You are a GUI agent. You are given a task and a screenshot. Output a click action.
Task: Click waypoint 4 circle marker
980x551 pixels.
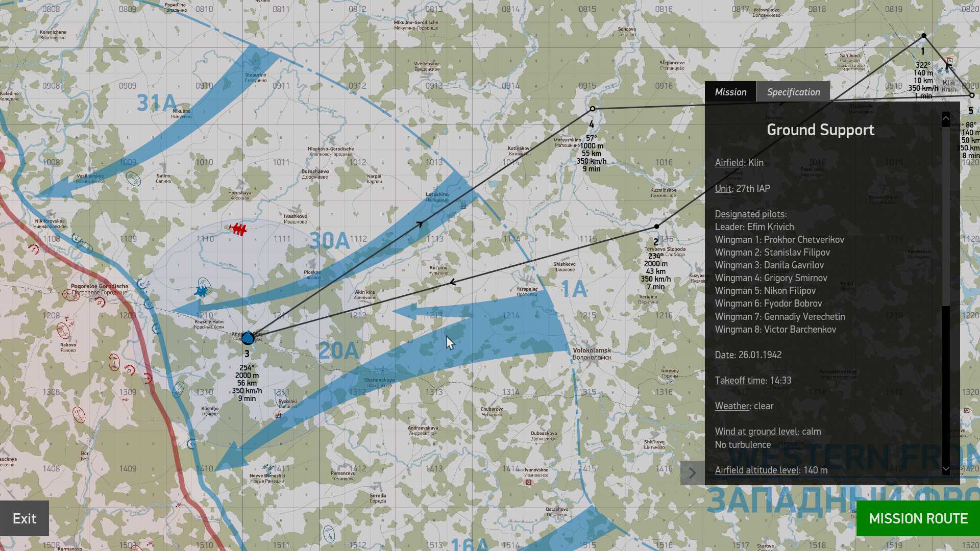click(592, 109)
